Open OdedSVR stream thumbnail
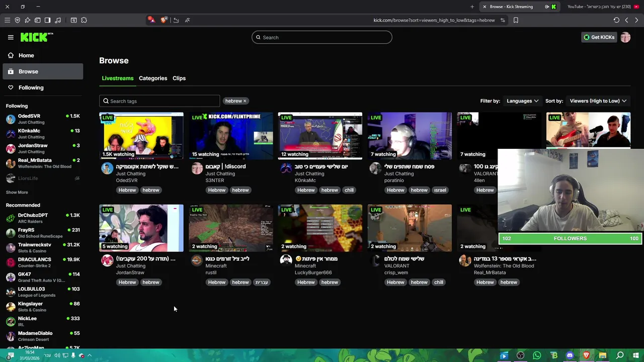 click(141, 136)
